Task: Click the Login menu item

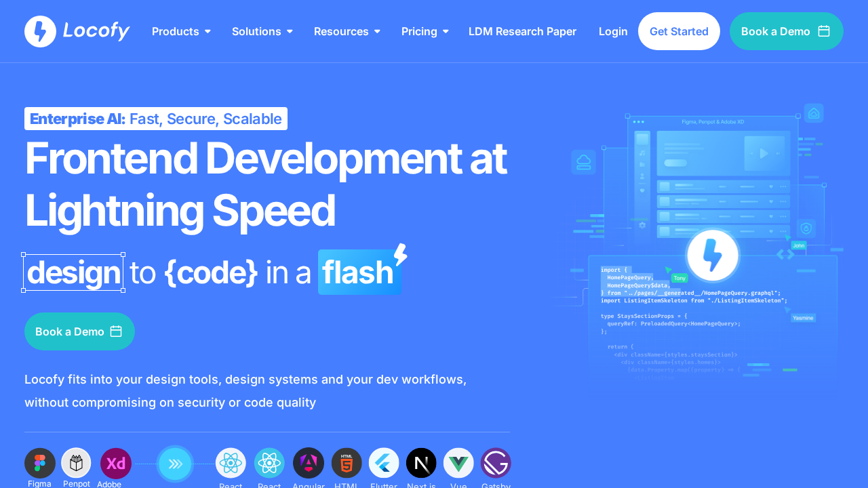Action: [613, 31]
